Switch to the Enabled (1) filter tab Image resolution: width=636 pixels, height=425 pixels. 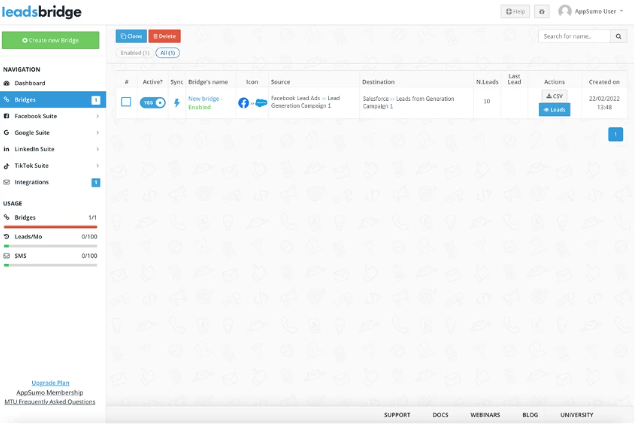tap(134, 53)
